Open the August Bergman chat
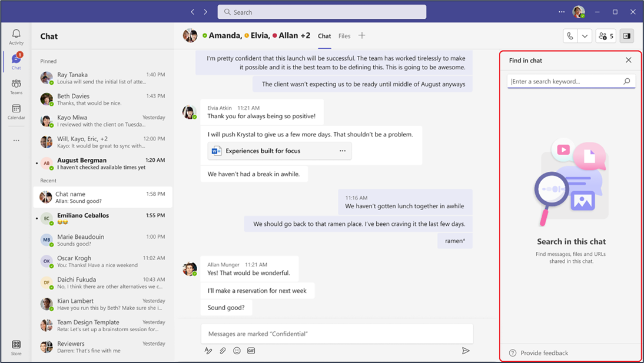Screen dimensions: 644x363 tap(102, 164)
